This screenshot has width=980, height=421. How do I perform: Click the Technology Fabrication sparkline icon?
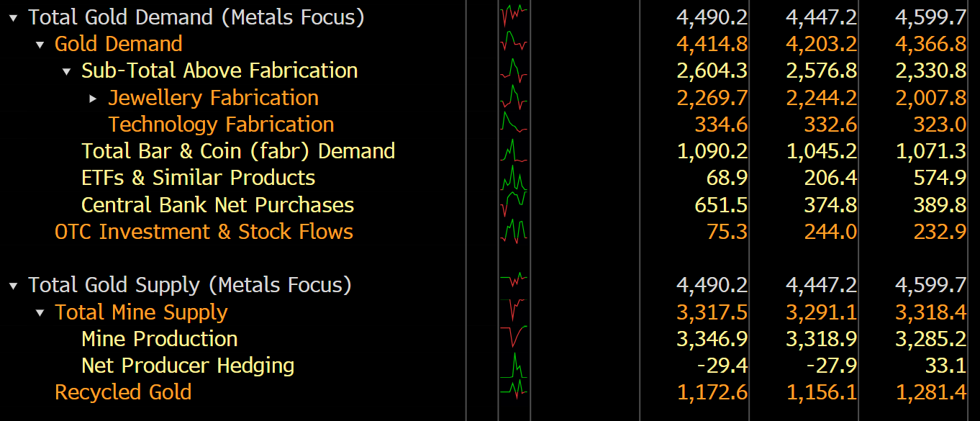tap(514, 124)
